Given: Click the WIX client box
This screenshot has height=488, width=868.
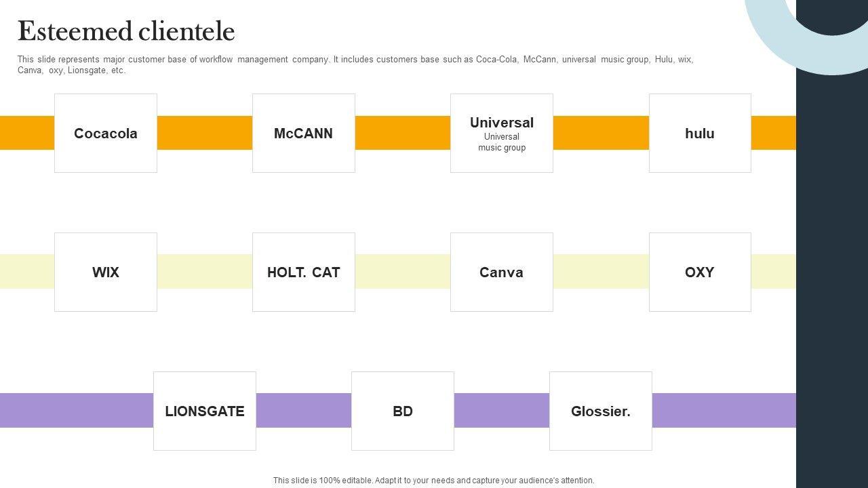Looking at the screenshot, I should [106, 272].
